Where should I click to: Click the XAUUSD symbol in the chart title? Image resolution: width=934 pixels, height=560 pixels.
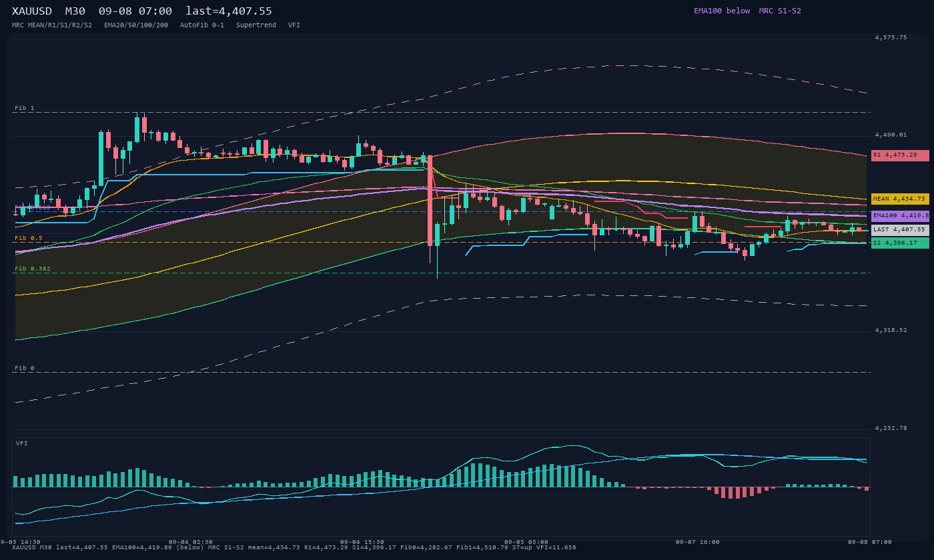[32, 11]
